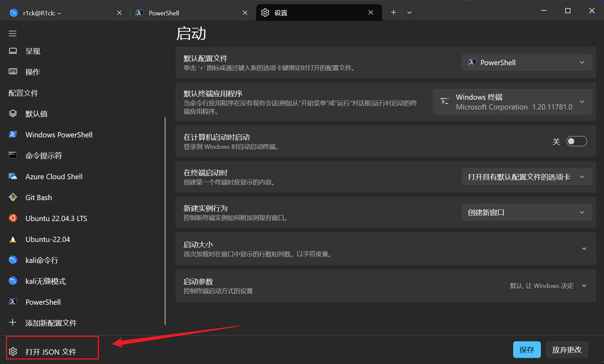Viewport: 604px width, 364px height.
Task: Select the kali命令行 profile icon
Action: tap(13, 260)
